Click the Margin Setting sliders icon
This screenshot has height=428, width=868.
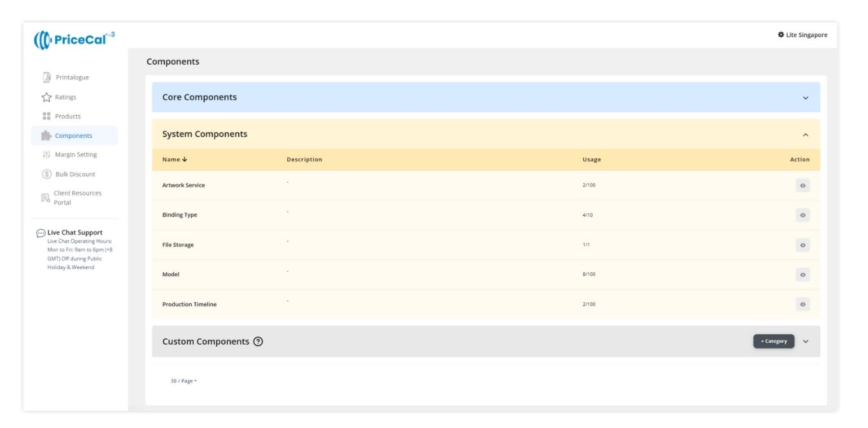pos(46,155)
